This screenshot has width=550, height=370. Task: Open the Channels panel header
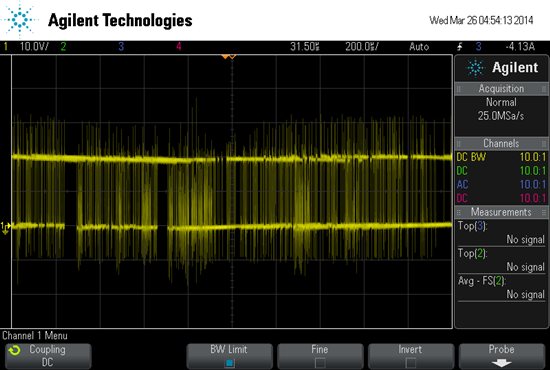click(x=501, y=143)
